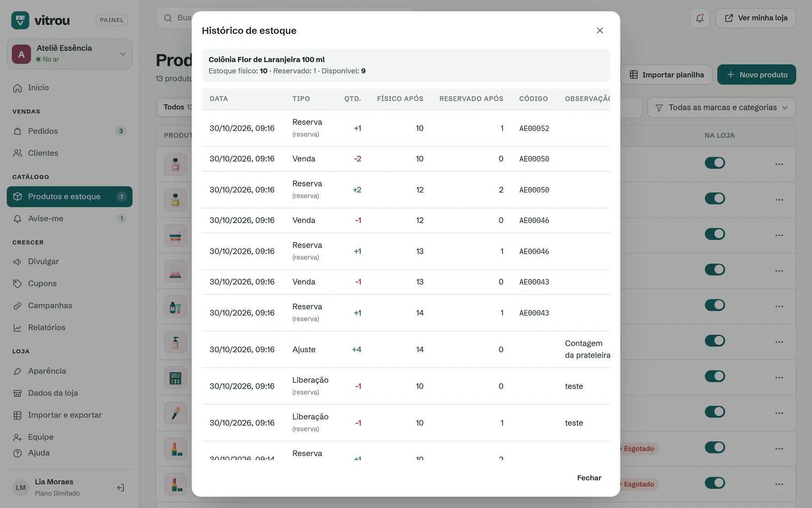Image resolution: width=812 pixels, height=508 pixels.
Task: Select Produtos e estoque in the sidebar
Action: click(69, 196)
